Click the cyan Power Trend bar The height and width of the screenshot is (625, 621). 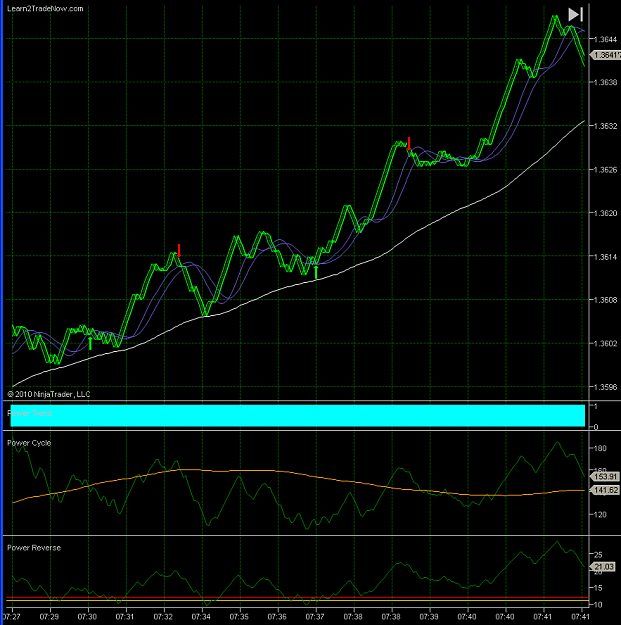(297, 416)
